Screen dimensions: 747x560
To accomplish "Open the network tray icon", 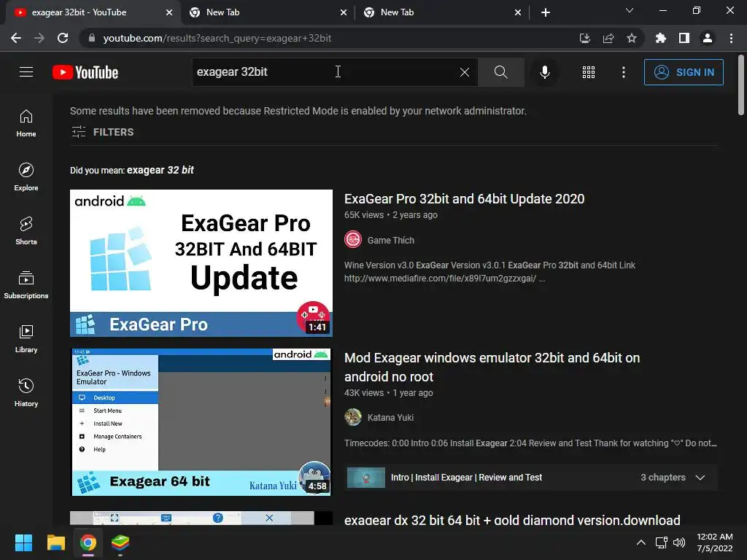I will [x=661, y=542].
